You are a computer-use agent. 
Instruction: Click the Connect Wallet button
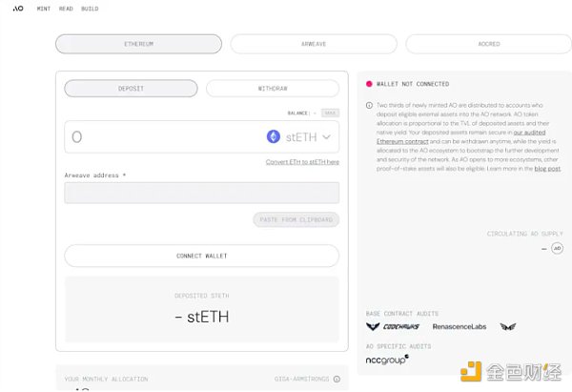click(202, 256)
